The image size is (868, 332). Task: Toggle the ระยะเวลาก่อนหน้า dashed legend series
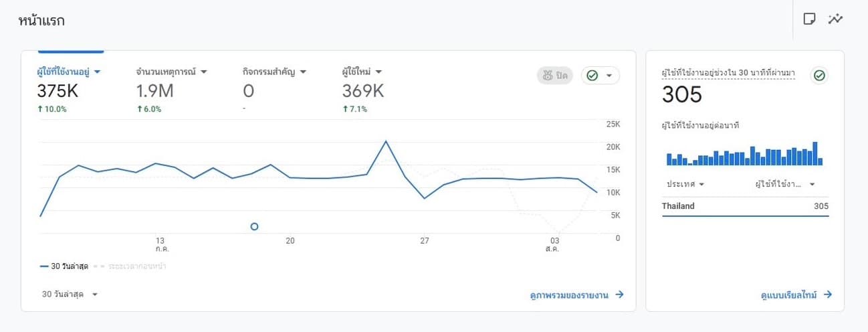130,266
